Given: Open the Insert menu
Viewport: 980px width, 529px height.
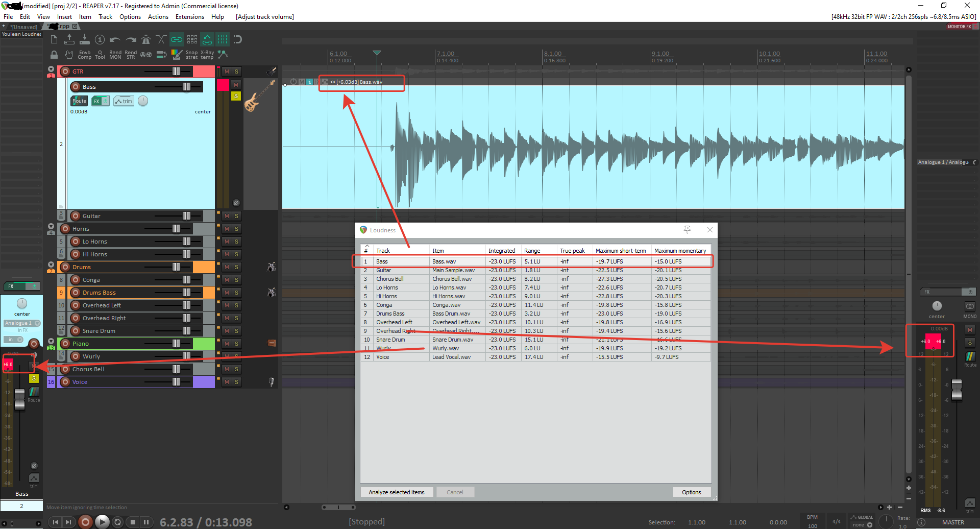Looking at the screenshot, I should pyautogui.click(x=64, y=17).
